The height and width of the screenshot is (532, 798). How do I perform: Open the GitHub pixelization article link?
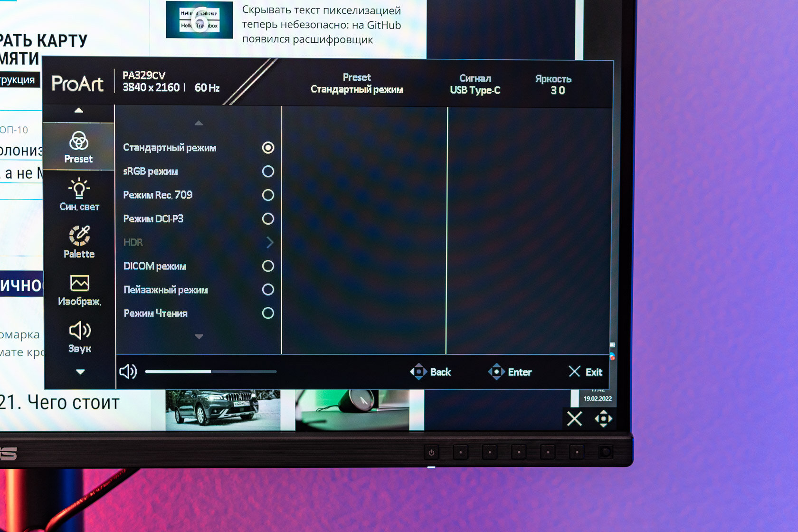[x=322, y=25]
